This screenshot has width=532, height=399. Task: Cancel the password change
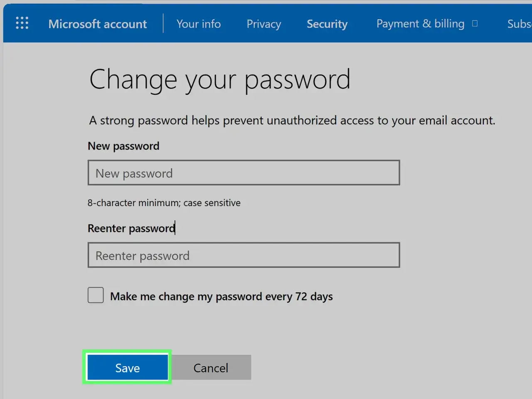pos(211,367)
